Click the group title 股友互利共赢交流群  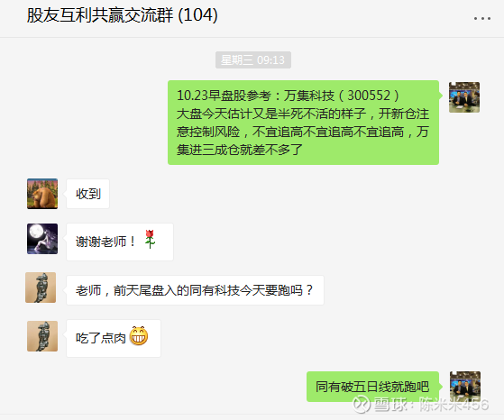pyautogui.click(x=100, y=15)
